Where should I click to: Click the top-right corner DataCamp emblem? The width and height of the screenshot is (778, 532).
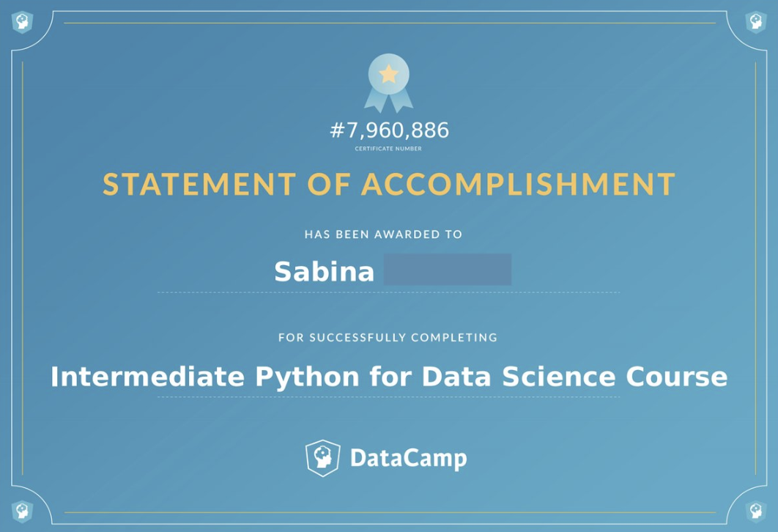pyautogui.click(x=756, y=22)
